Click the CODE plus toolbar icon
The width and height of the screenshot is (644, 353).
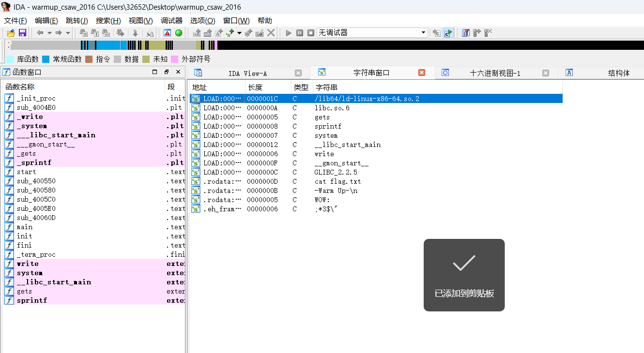[197, 33]
